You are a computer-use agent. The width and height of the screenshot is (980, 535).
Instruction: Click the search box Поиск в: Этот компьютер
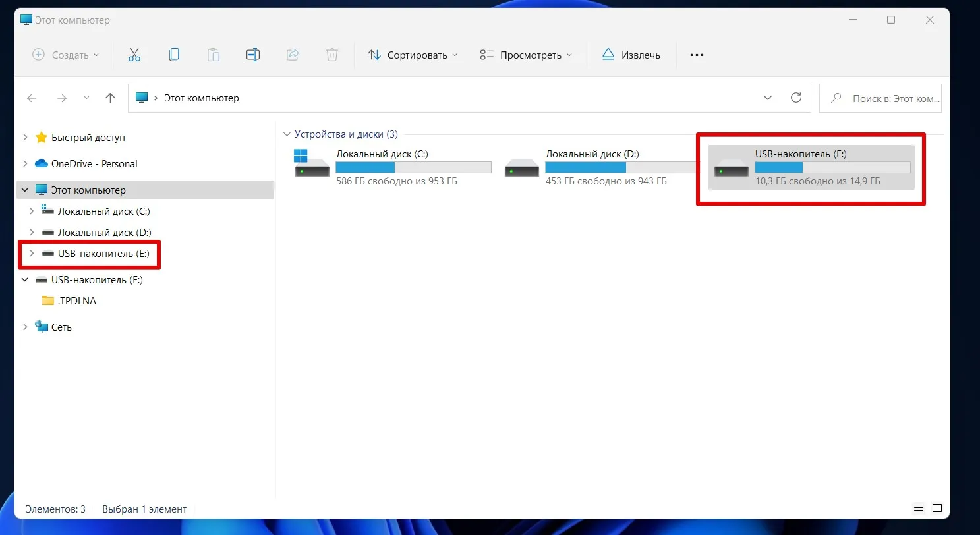[x=880, y=98]
